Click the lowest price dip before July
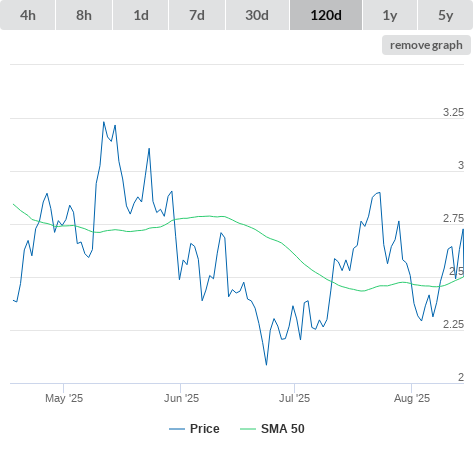474x455 pixels. 266,365
